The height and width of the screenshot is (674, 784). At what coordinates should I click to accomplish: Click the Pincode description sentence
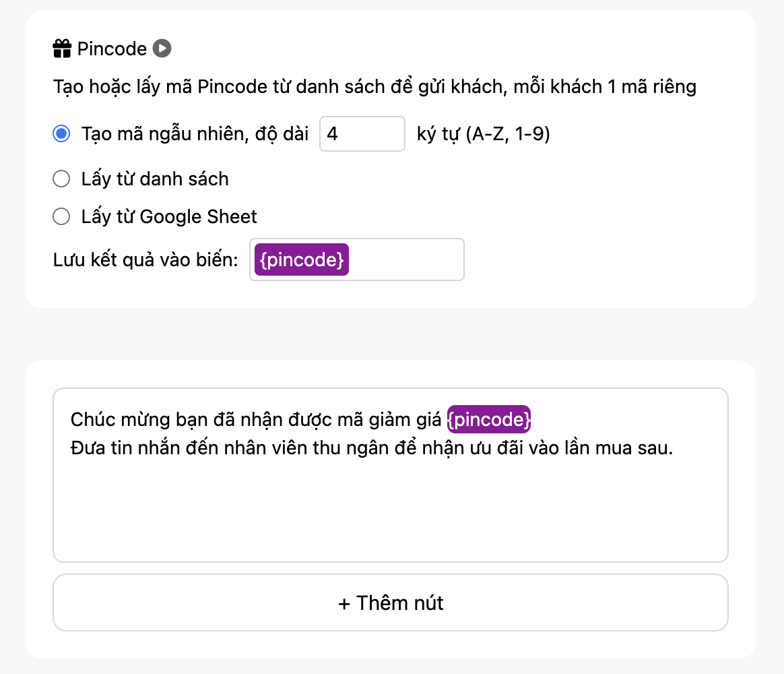coord(374,86)
